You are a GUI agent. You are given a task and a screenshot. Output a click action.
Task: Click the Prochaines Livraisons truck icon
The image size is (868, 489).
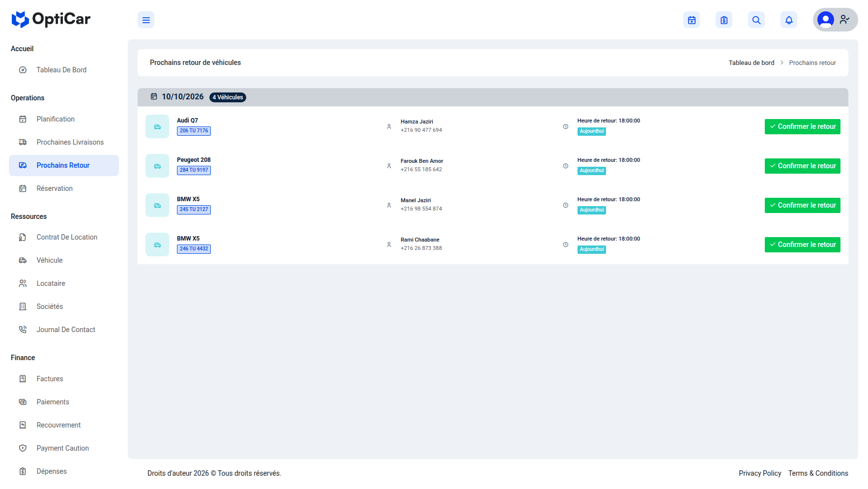click(23, 142)
